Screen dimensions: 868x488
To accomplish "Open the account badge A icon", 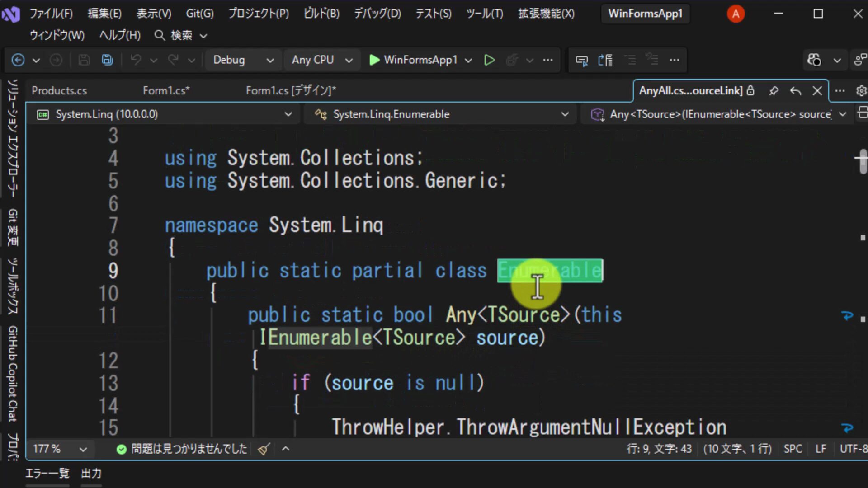I will tap(736, 14).
